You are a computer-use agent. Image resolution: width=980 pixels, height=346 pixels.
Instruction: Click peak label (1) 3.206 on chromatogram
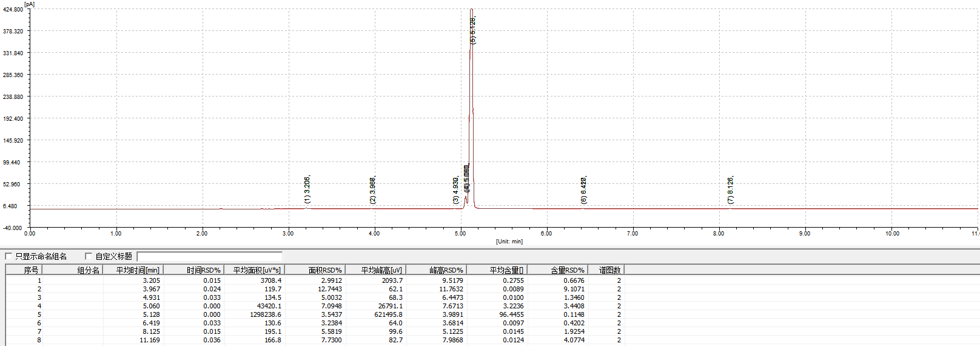307,189
